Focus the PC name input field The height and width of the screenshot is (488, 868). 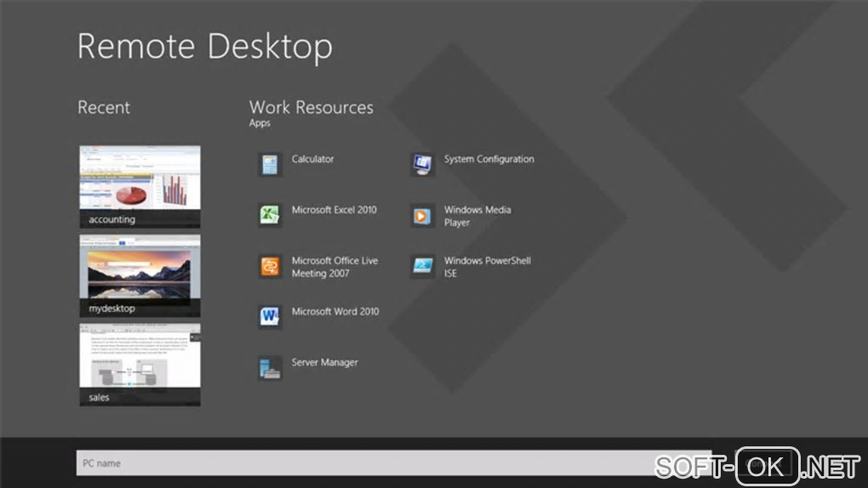coord(394,462)
